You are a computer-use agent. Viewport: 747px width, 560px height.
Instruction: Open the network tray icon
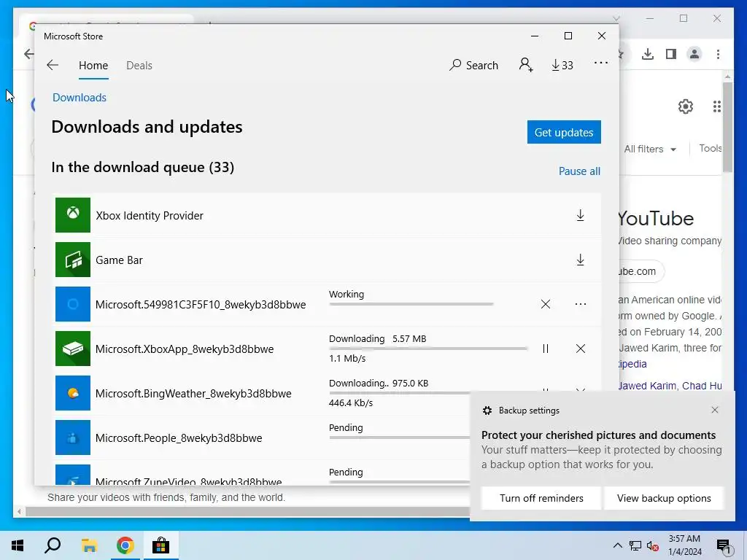click(635, 545)
